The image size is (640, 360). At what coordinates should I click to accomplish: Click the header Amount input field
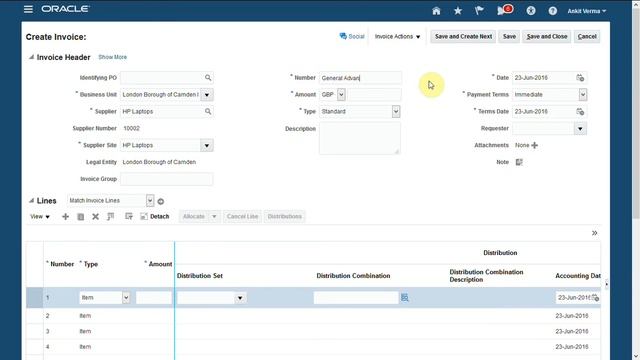click(x=374, y=95)
